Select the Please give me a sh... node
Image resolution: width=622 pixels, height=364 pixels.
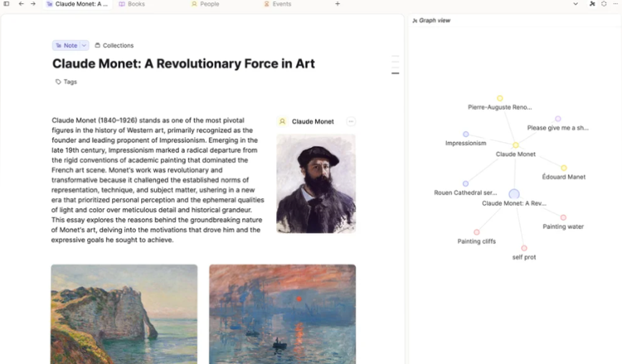558,119
